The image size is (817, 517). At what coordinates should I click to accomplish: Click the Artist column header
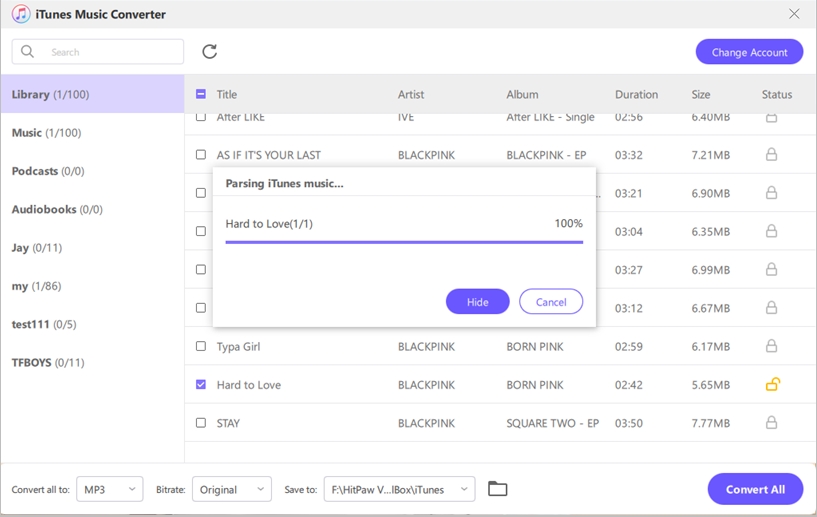[411, 94]
